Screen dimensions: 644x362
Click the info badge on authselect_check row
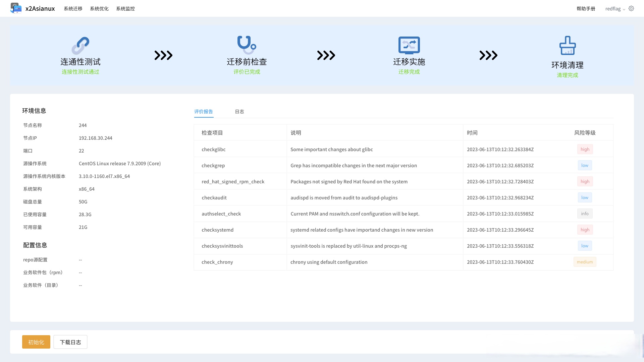coord(585,214)
